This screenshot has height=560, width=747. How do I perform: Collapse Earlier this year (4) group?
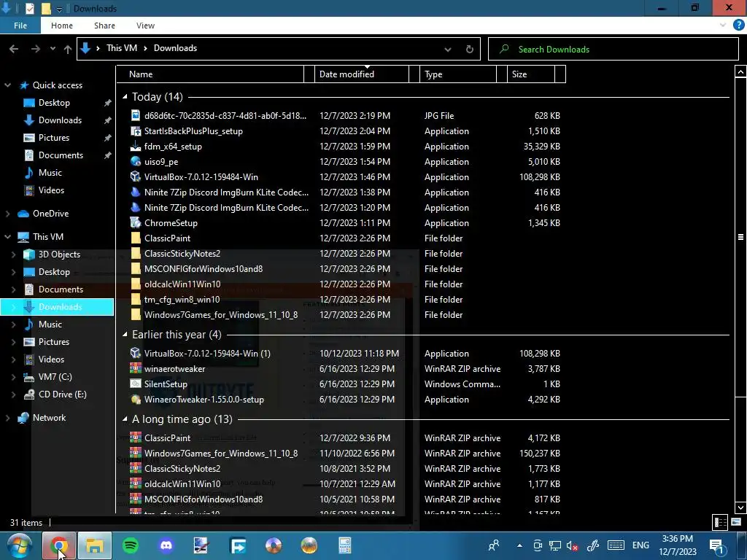click(x=125, y=334)
